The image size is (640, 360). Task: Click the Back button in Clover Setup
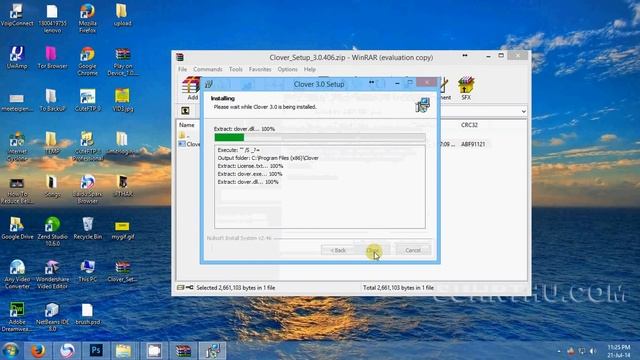[x=338, y=250]
